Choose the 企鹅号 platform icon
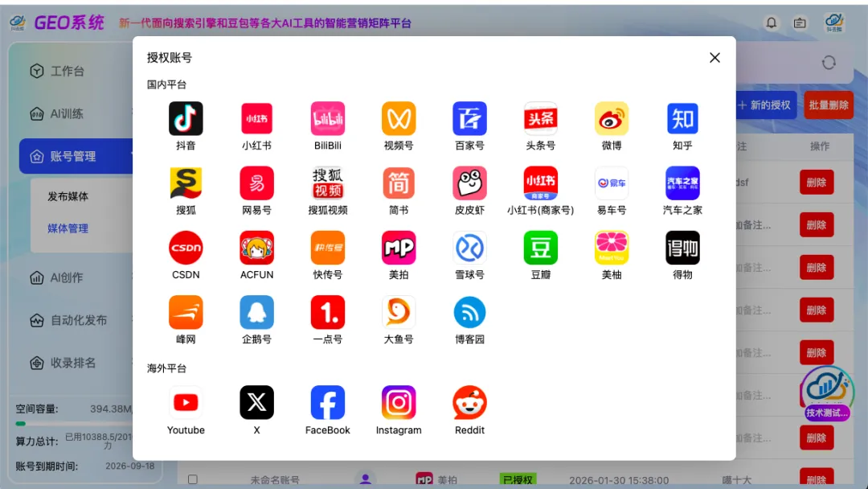The width and height of the screenshot is (868, 489). coord(256,312)
